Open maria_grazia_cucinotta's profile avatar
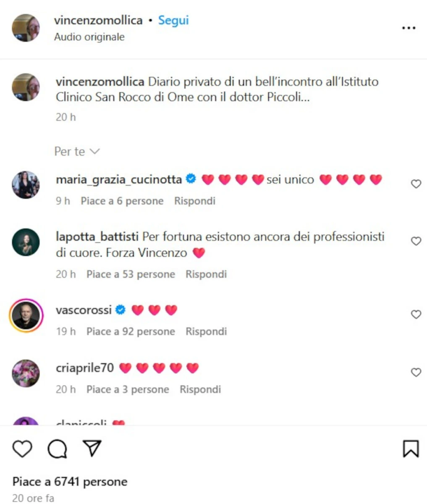The width and height of the screenshot is (427, 504). click(26, 185)
